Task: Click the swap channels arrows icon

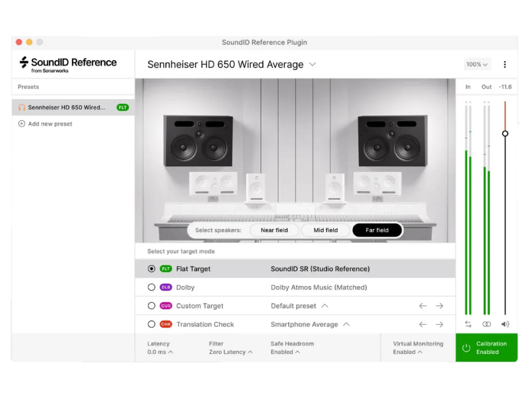Action: (x=468, y=324)
